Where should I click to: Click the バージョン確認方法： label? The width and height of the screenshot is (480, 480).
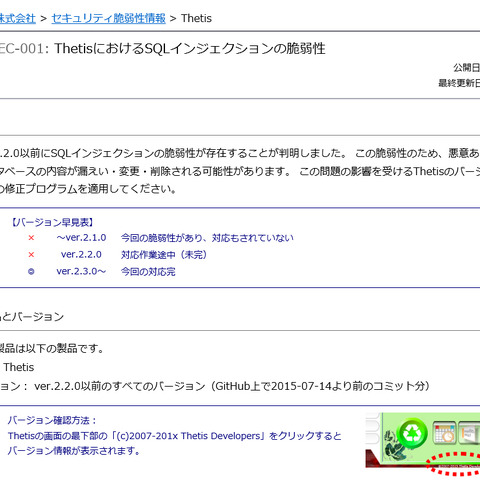tap(53, 420)
